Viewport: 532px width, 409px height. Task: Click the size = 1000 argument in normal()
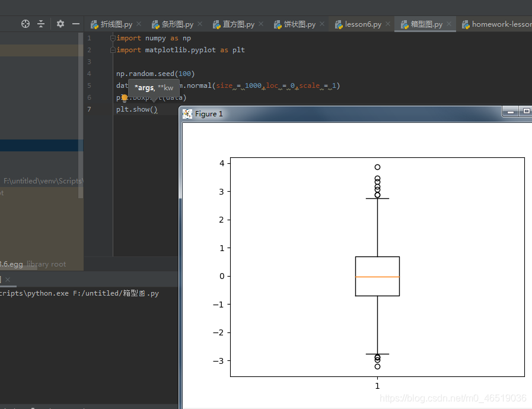point(239,85)
